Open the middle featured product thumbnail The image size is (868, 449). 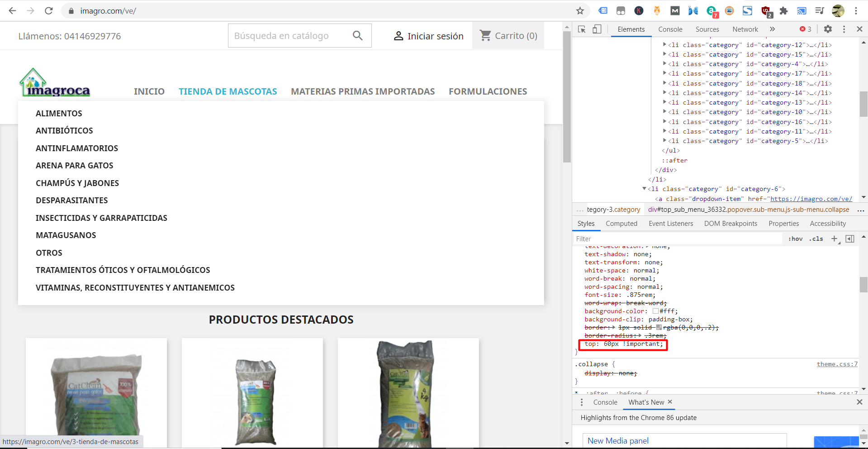(x=252, y=393)
